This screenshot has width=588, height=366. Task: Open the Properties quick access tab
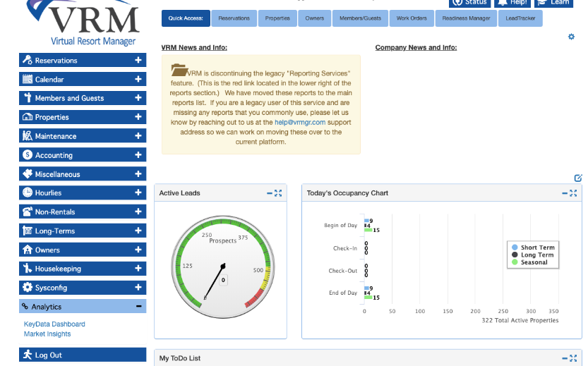pyautogui.click(x=277, y=18)
